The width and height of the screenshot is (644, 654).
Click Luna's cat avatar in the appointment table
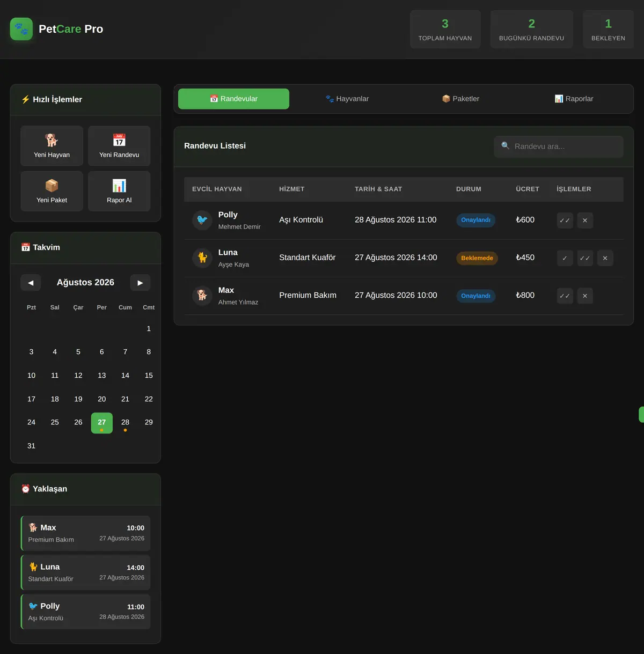point(202,258)
